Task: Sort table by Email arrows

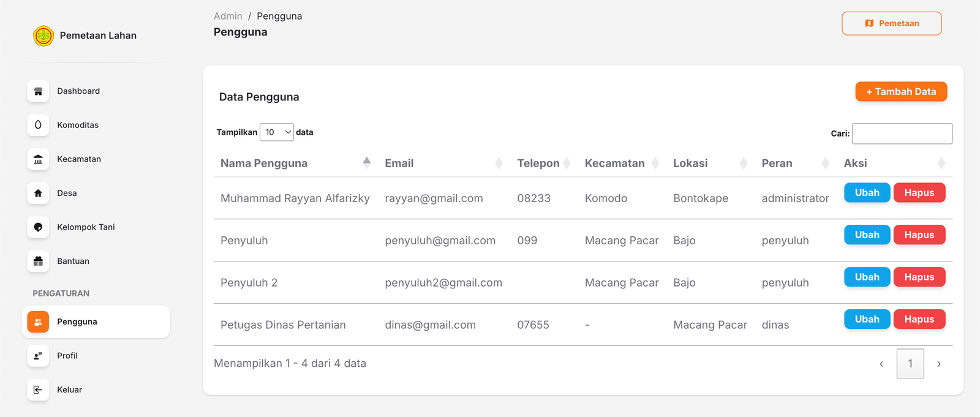Action: [499, 163]
